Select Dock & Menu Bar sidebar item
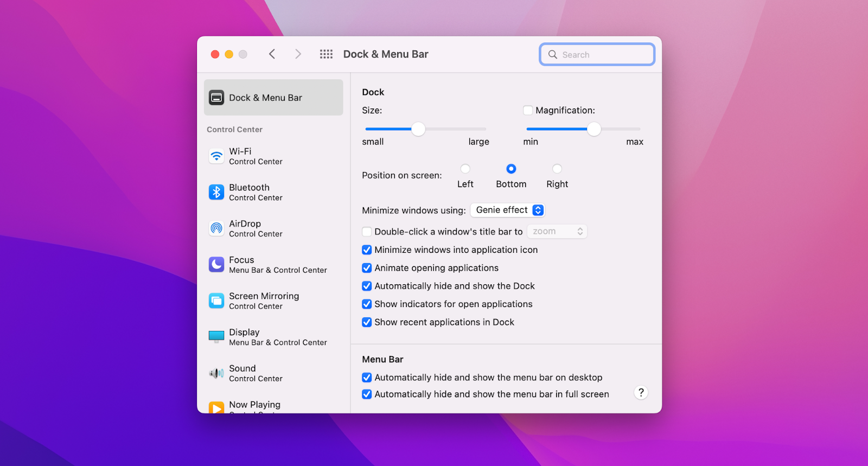 coord(273,98)
